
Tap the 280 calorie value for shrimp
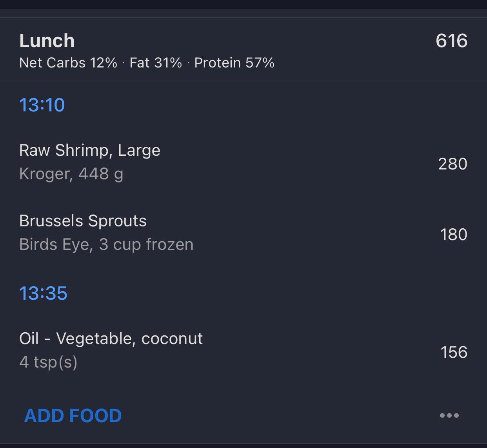(x=452, y=164)
